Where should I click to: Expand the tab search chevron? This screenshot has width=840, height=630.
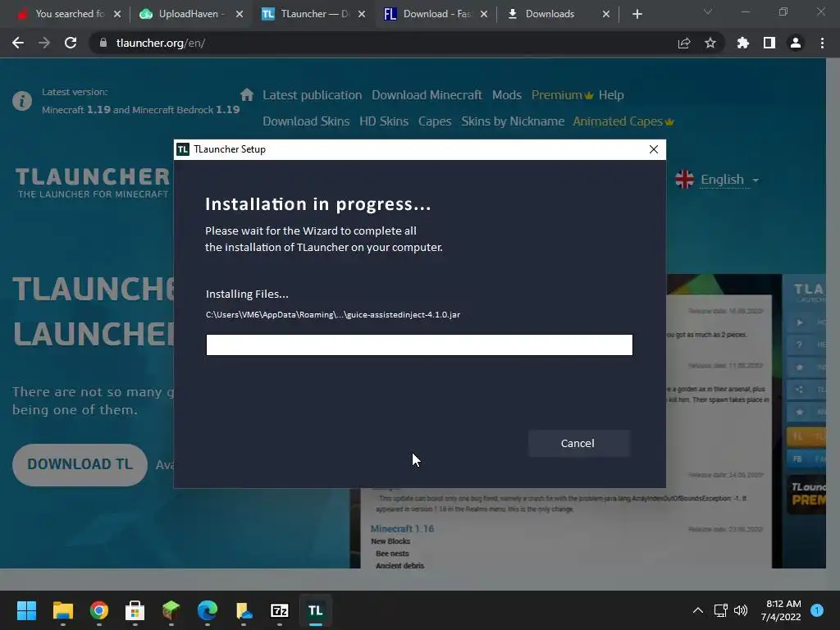pyautogui.click(x=708, y=11)
